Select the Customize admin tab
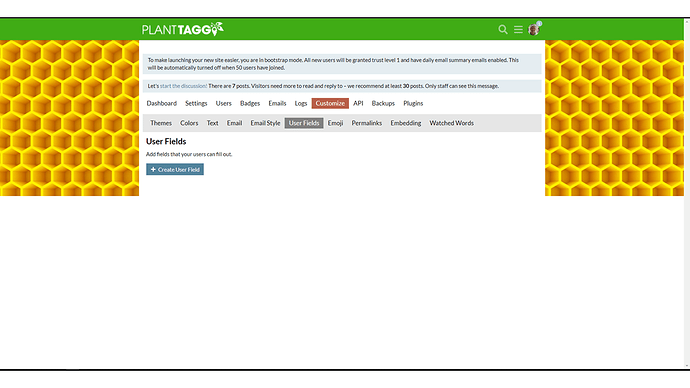Screen dimensions: 690x388 tap(330, 103)
